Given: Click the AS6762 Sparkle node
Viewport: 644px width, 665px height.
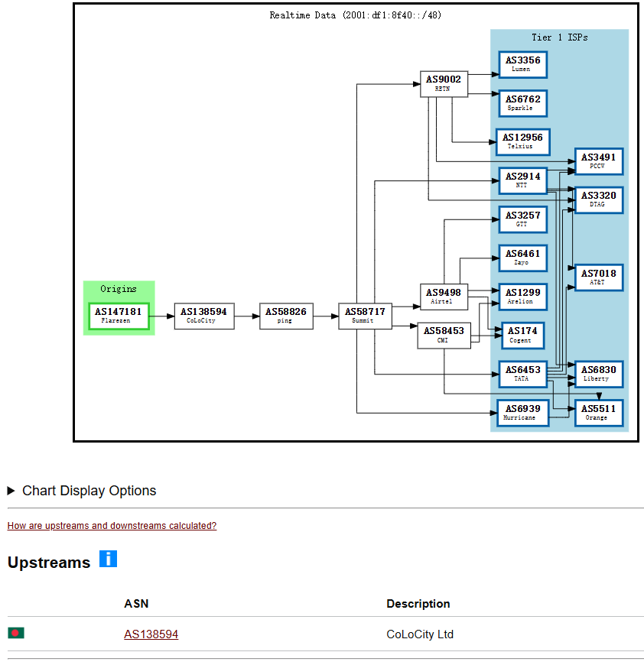Looking at the screenshot, I should pyautogui.click(x=522, y=103).
